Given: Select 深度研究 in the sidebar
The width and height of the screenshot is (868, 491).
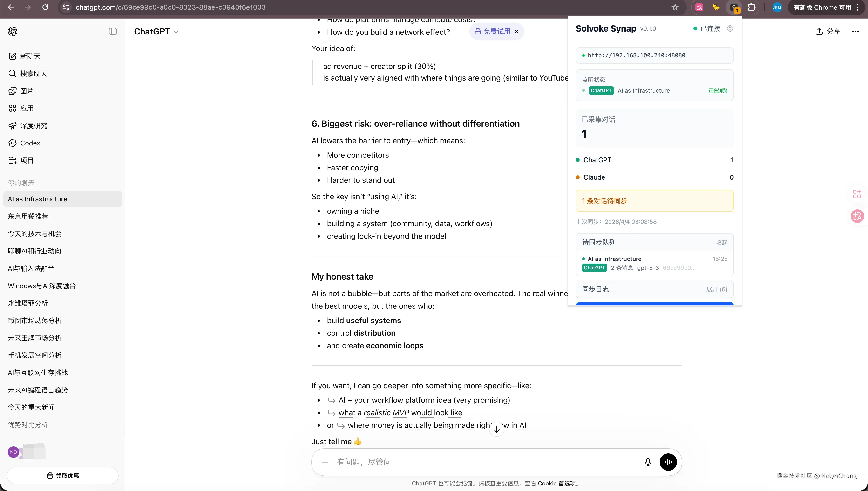Looking at the screenshot, I should click(33, 126).
